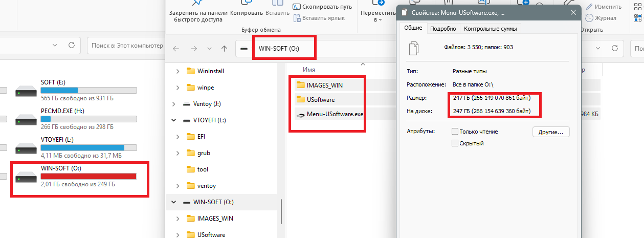Expand the Ventoy (J:) tree node

coord(174,104)
